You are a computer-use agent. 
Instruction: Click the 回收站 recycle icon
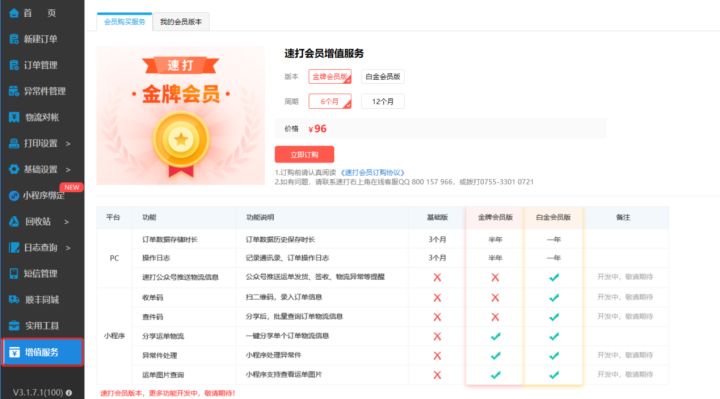(x=14, y=222)
